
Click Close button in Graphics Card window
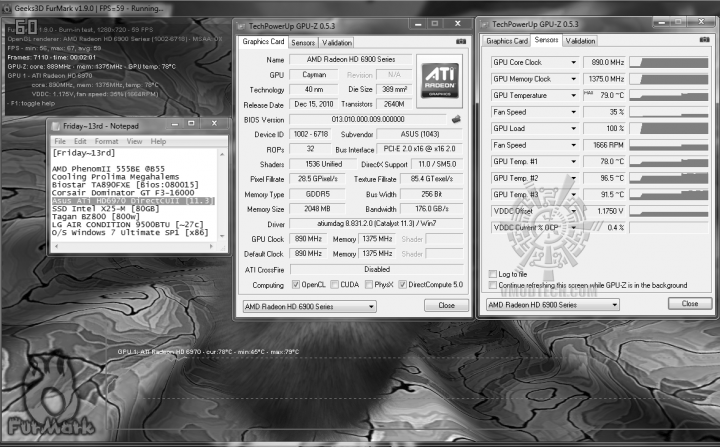[446, 306]
